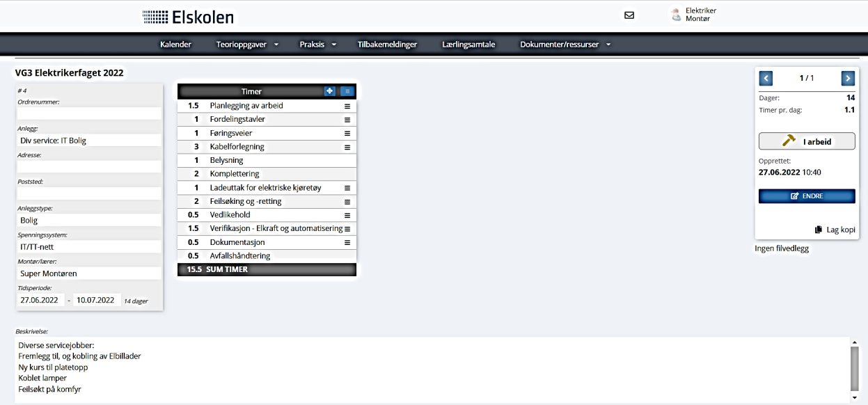Click the Ordrenummer input field
Viewport: 868px width, 405px height.
point(89,113)
